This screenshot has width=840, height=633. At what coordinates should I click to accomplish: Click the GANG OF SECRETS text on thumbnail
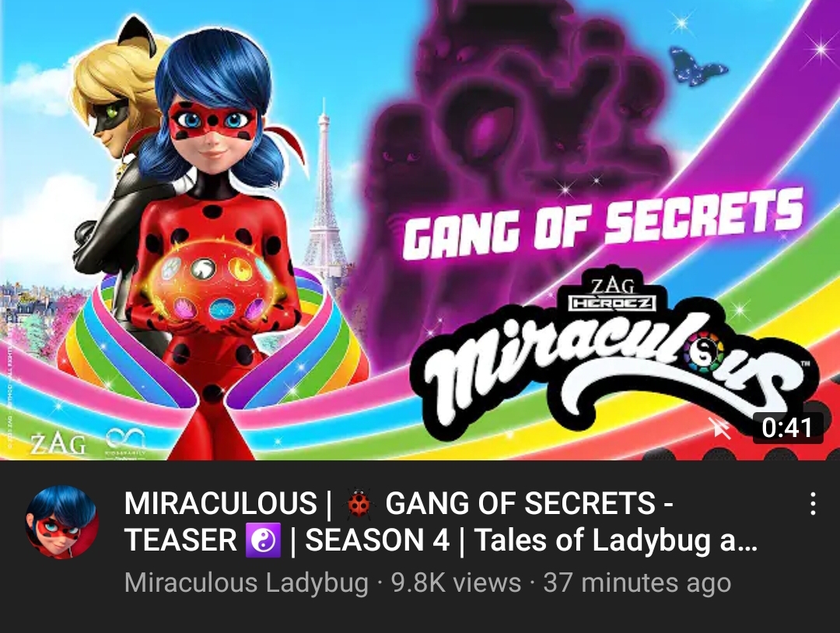coord(604,223)
